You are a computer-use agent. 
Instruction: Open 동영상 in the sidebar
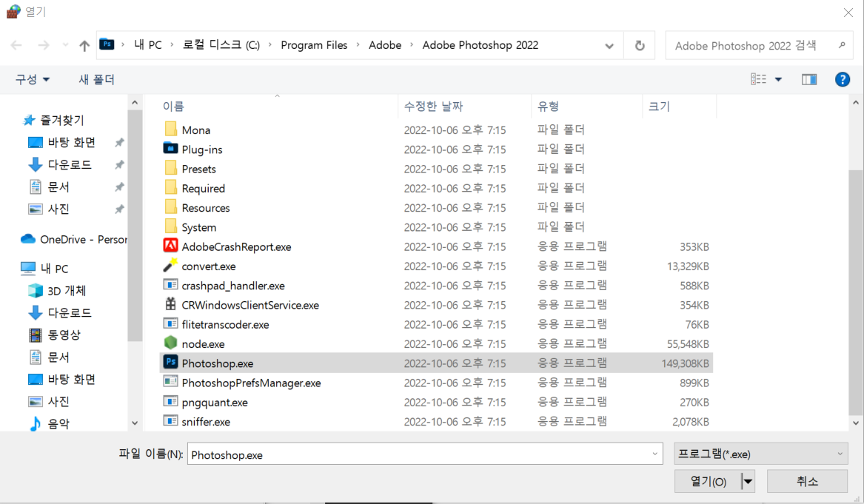[64, 335]
